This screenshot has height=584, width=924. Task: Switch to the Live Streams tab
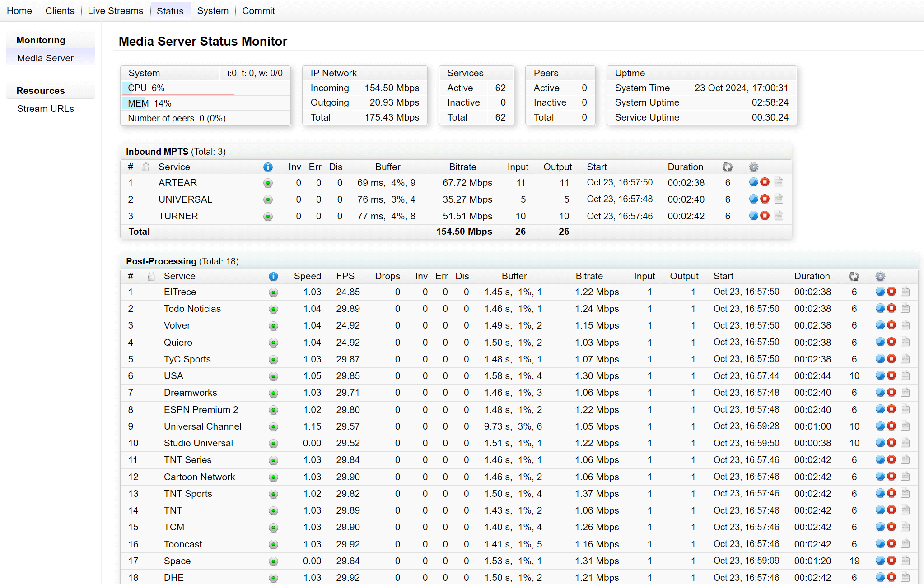click(115, 11)
